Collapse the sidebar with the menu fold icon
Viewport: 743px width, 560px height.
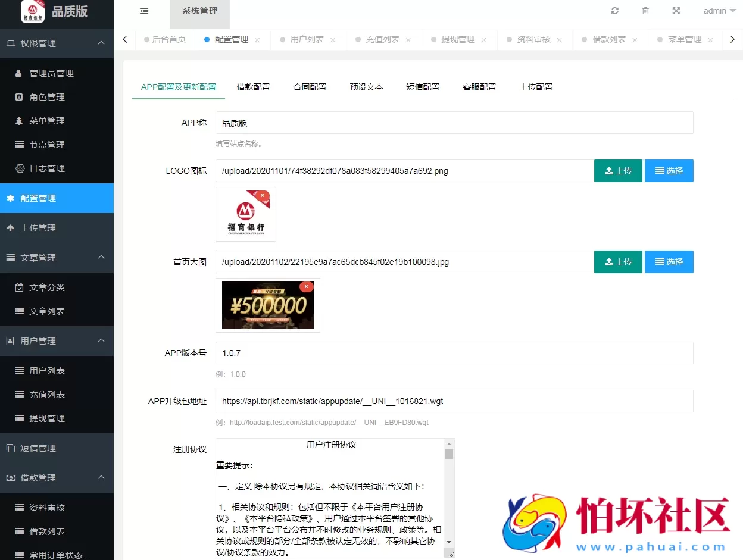click(143, 11)
